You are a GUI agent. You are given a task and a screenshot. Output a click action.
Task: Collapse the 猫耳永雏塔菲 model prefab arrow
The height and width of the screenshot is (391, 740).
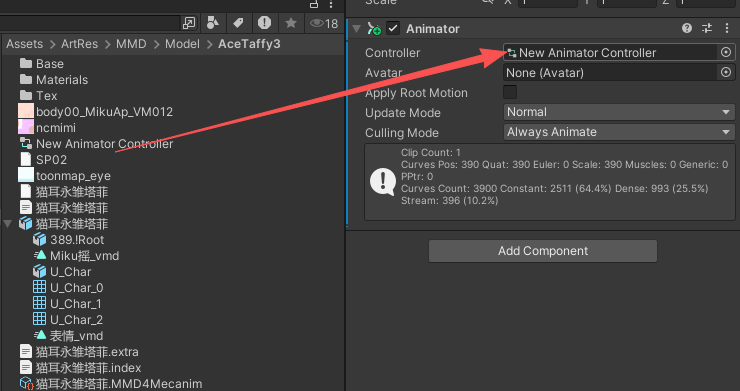click(8, 223)
